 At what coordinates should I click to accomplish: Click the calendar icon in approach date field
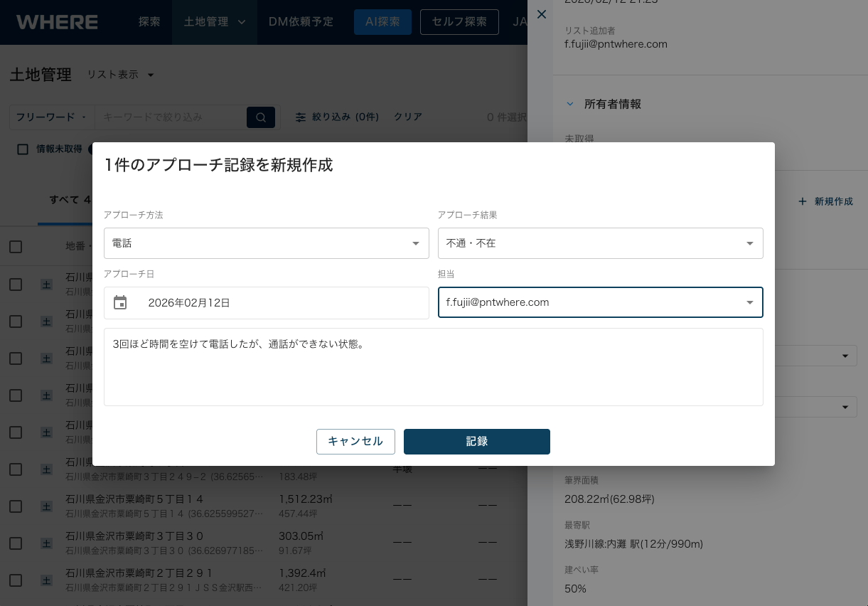coord(120,303)
